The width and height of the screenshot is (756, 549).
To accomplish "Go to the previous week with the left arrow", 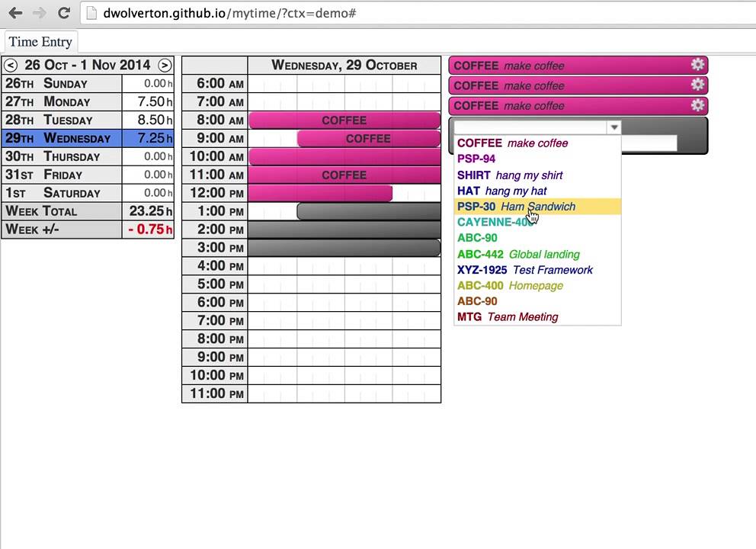I will (x=11, y=65).
